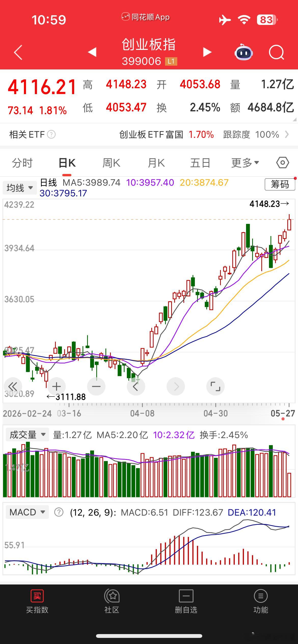
Task: Go to previous index with left triangle
Action: [92, 52]
